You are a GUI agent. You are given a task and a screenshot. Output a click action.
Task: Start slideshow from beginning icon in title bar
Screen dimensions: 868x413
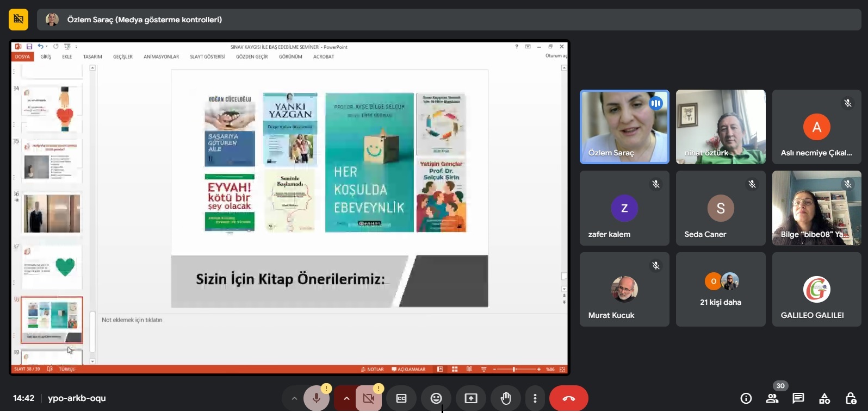[67, 47]
